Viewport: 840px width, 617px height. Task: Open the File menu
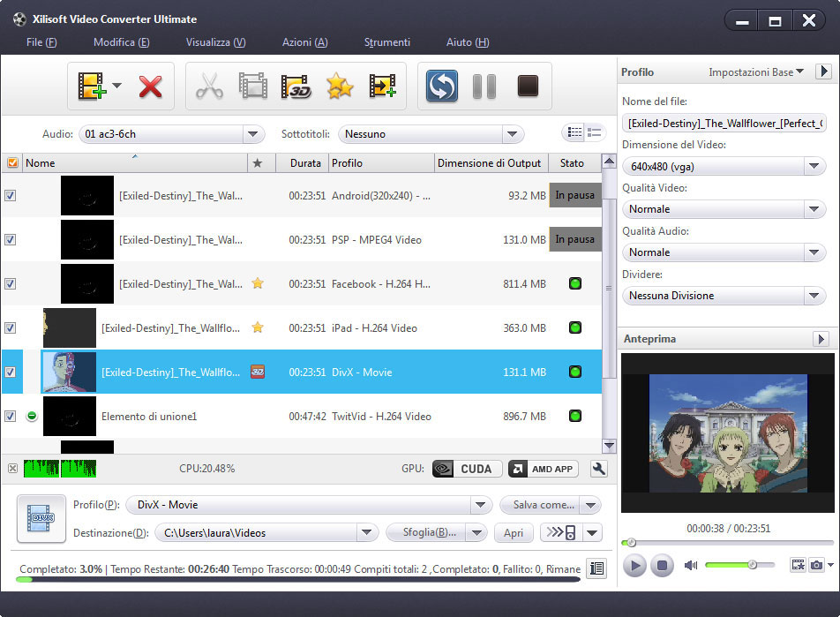point(41,42)
